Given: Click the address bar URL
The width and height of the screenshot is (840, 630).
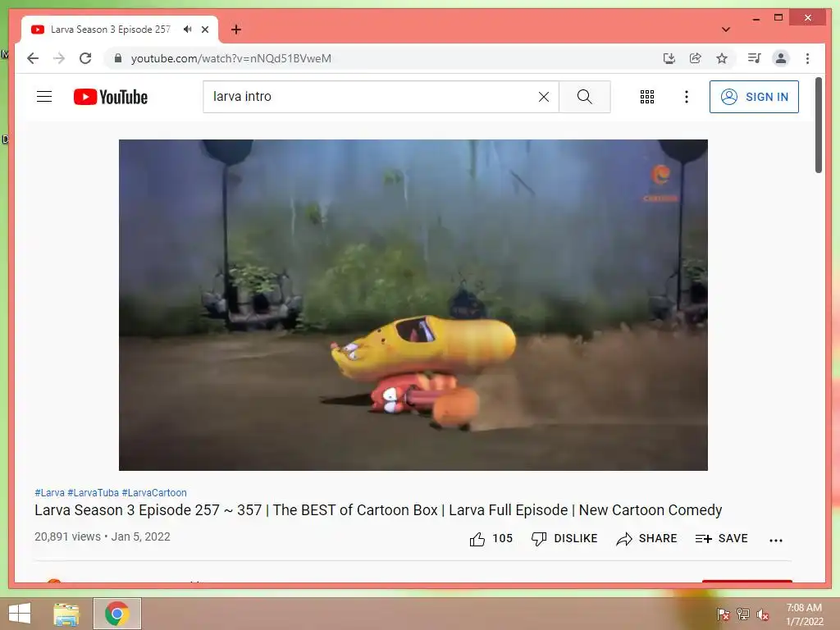Looking at the screenshot, I should 231,58.
